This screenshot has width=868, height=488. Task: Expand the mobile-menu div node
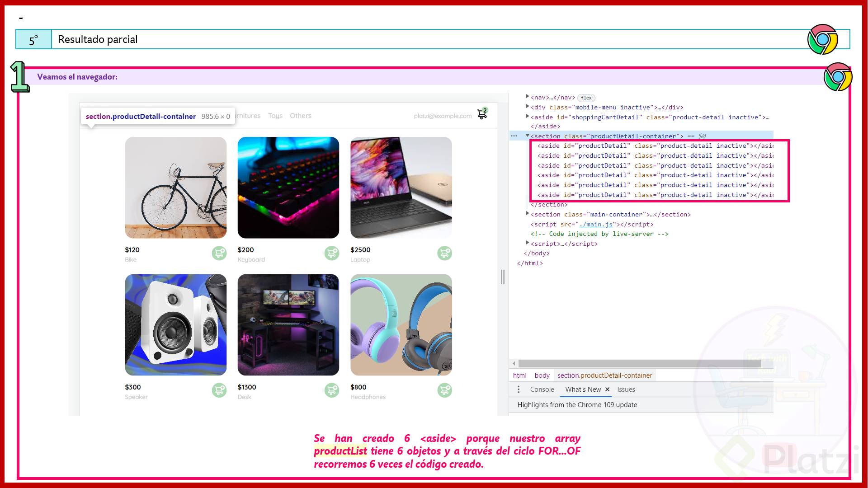(527, 107)
